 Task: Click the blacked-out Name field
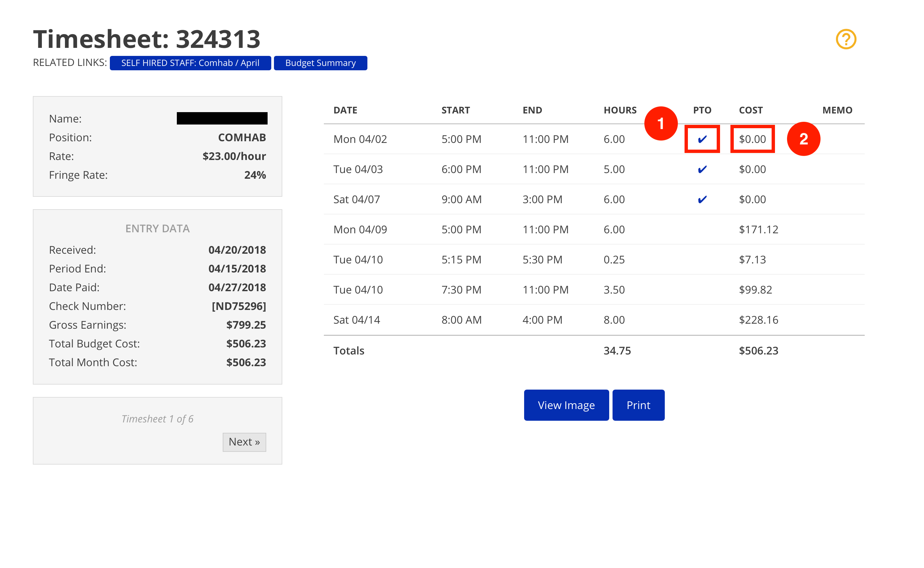(222, 118)
